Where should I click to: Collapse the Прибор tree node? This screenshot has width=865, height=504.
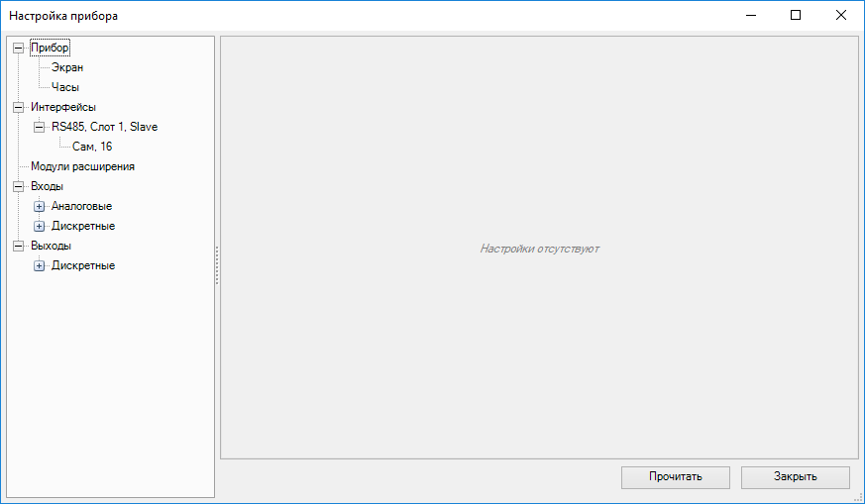(19, 48)
